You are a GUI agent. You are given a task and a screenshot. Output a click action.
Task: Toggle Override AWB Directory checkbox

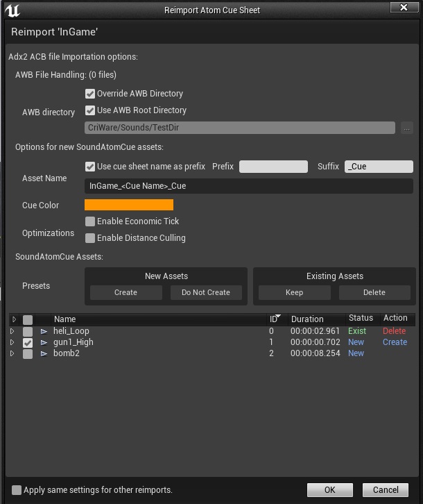90,94
